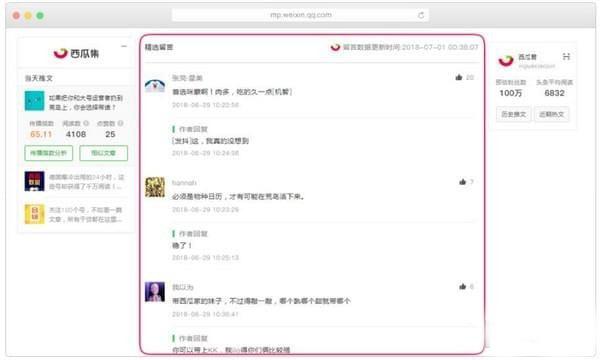Click the first 作者回复 label
The image size is (600, 360).
click(193, 129)
